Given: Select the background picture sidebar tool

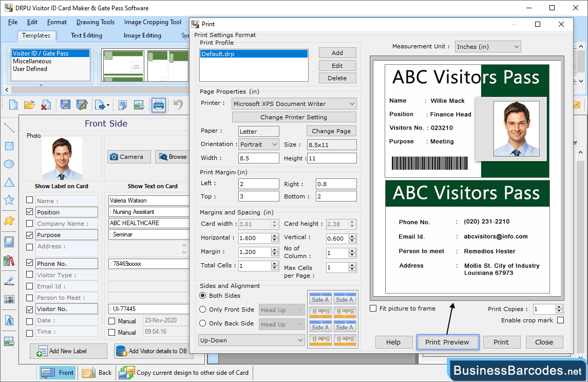Looking at the screenshot, I should click(x=9, y=341).
